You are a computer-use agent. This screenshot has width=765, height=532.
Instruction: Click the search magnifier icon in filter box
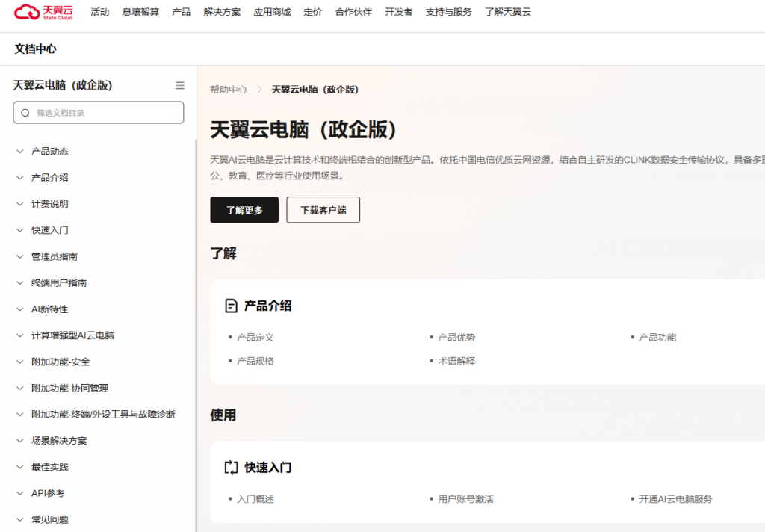click(x=25, y=113)
